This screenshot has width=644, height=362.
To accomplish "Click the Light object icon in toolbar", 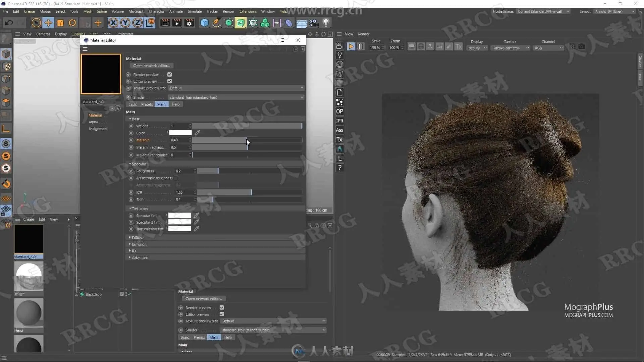I will [x=326, y=23].
